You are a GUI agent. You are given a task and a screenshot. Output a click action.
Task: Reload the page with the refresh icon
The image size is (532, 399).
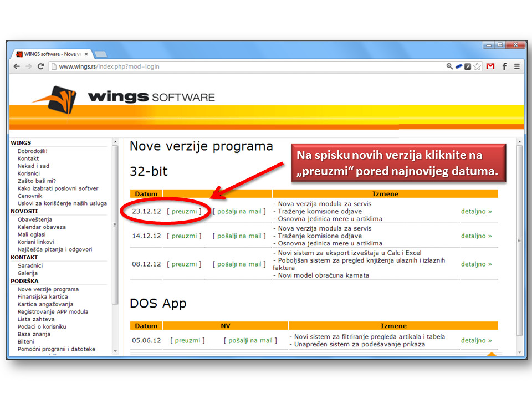[40, 66]
